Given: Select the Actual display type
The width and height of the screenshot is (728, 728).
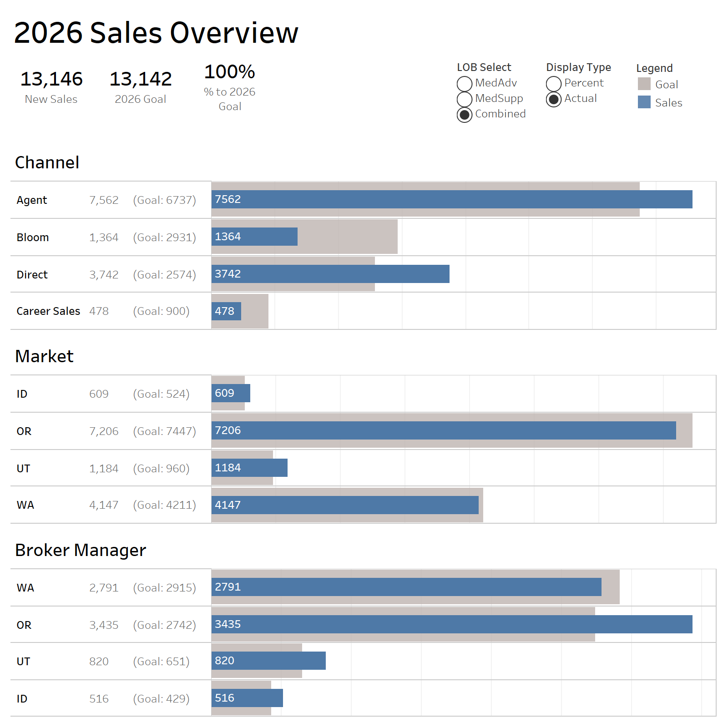Looking at the screenshot, I should (553, 98).
